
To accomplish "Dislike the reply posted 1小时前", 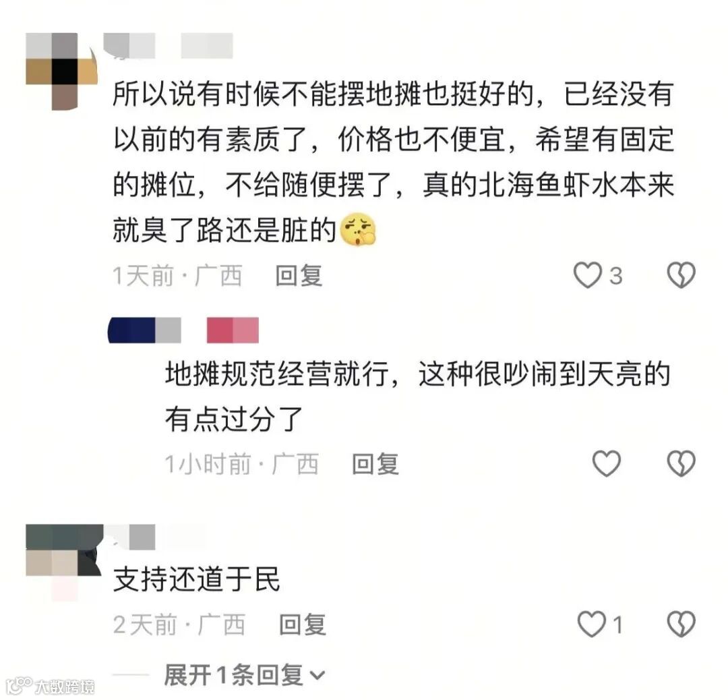I will (x=681, y=463).
